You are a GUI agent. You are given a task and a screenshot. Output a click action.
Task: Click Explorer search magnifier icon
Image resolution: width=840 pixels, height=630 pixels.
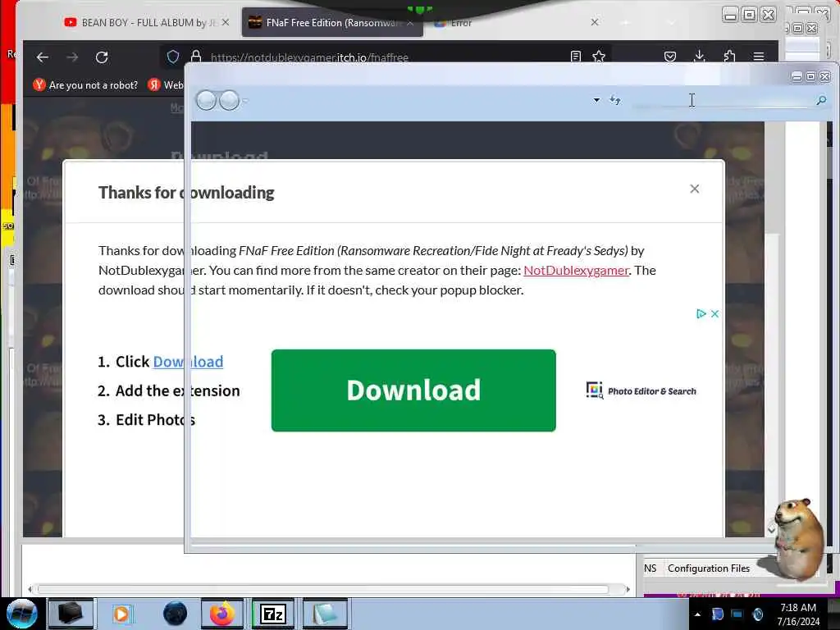[x=821, y=100]
